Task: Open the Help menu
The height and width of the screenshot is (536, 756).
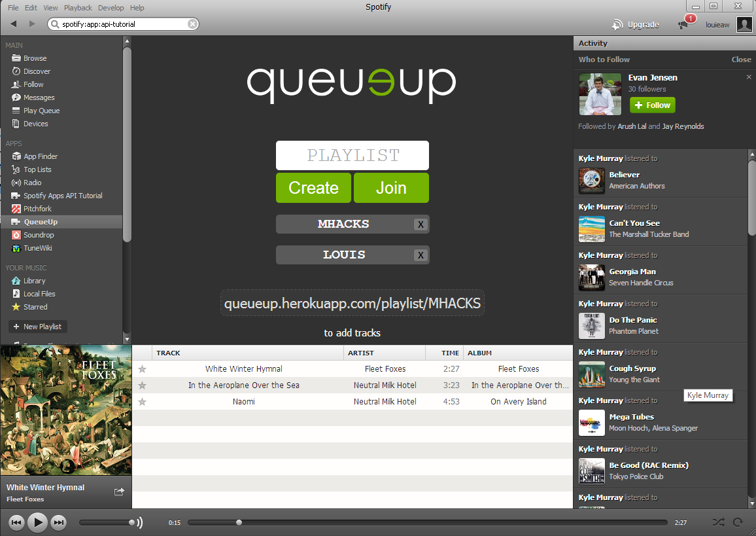Action: tap(137, 8)
